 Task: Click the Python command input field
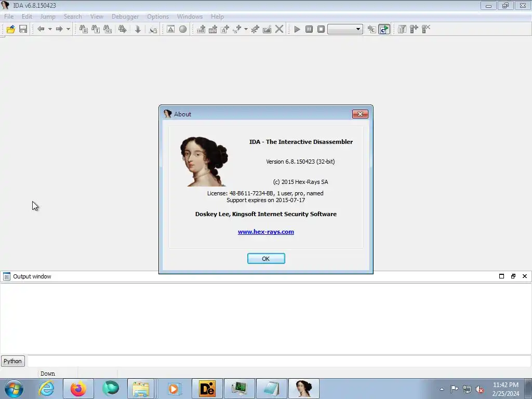279,361
